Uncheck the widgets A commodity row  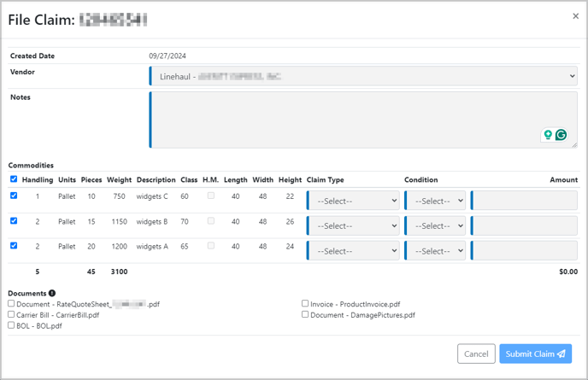(14, 246)
